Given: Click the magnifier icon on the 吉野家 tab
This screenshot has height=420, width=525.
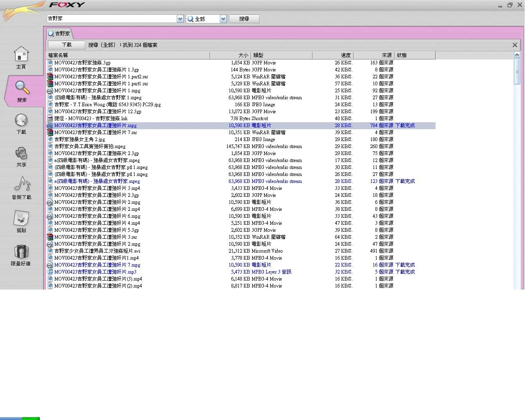Looking at the screenshot, I should pos(51,34).
